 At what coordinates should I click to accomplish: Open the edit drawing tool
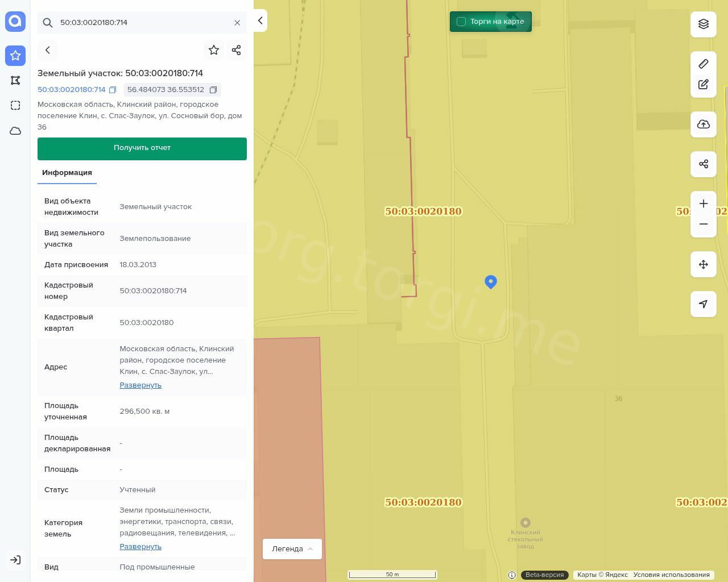pyautogui.click(x=704, y=85)
